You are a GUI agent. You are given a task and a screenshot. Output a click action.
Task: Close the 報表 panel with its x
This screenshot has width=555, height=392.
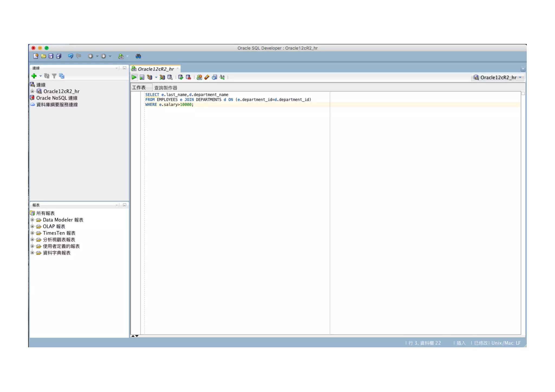pos(117,205)
